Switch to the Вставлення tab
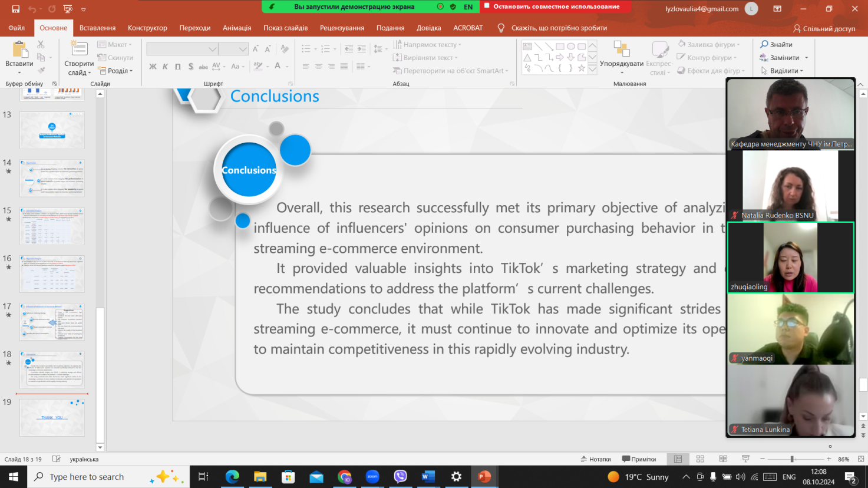The width and height of the screenshot is (868, 488). click(x=97, y=28)
